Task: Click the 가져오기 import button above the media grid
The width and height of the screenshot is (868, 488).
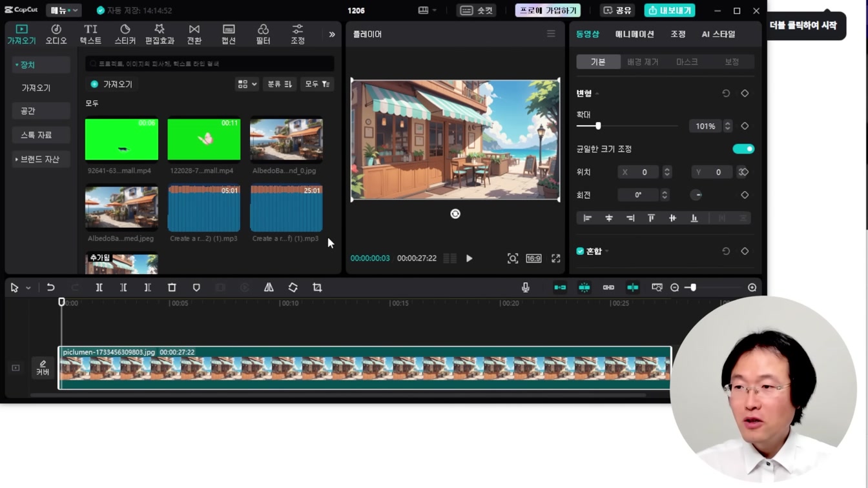Action: point(111,84)
